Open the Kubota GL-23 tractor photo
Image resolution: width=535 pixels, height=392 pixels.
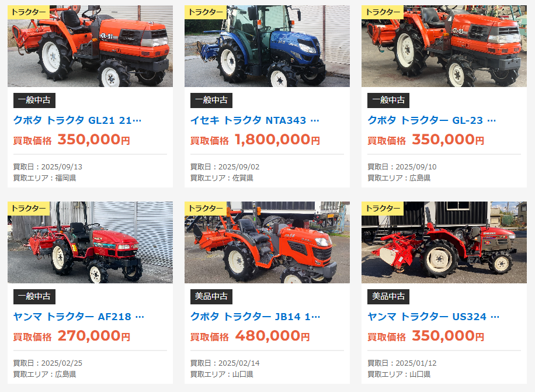point(444,46)
